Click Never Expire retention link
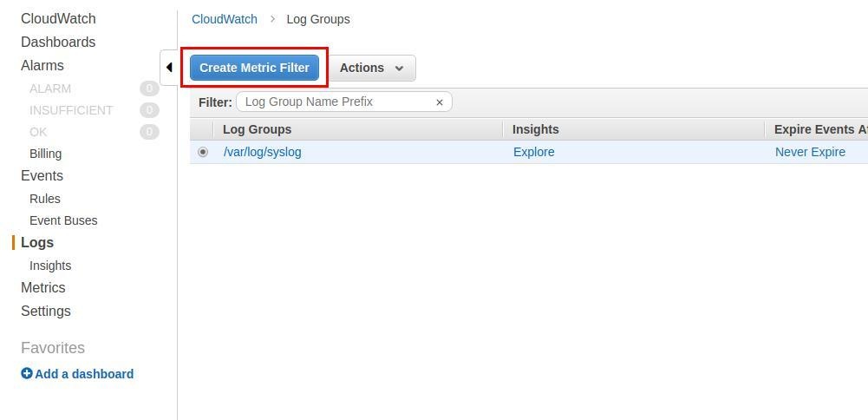This screenshot has width=868, height=420. click(810, 152)
